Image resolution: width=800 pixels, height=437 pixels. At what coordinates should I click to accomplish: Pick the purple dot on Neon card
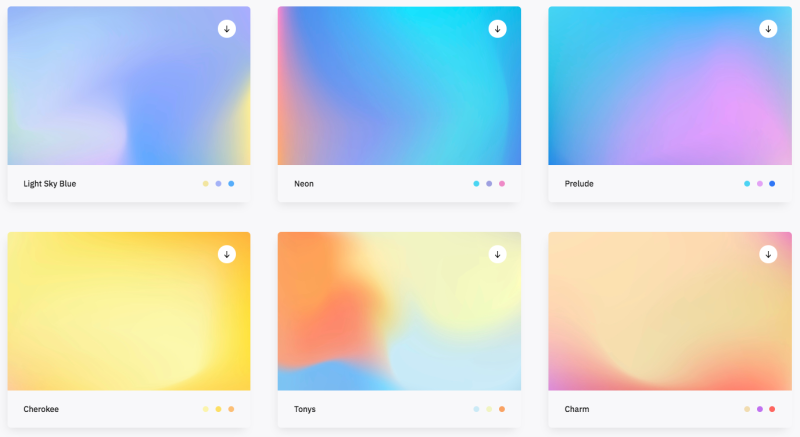[x=489, y=184]
